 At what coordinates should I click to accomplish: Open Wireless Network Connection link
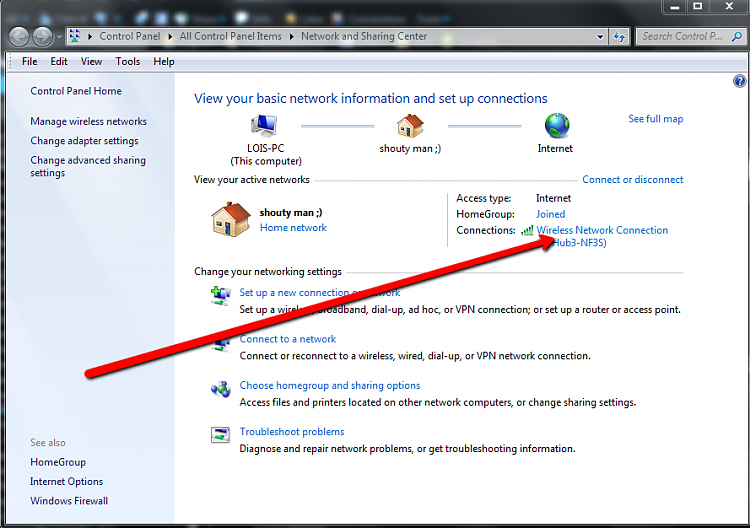pos(602,236)
